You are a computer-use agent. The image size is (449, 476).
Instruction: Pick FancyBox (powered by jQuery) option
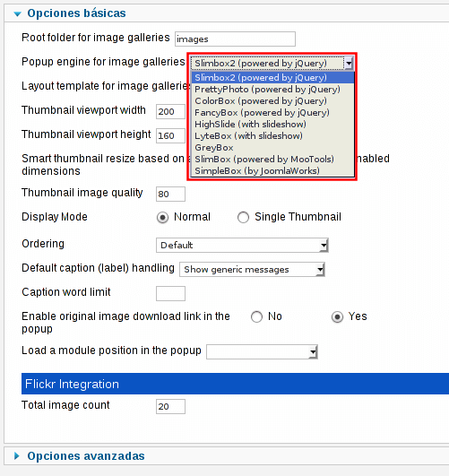click(262, 113)
